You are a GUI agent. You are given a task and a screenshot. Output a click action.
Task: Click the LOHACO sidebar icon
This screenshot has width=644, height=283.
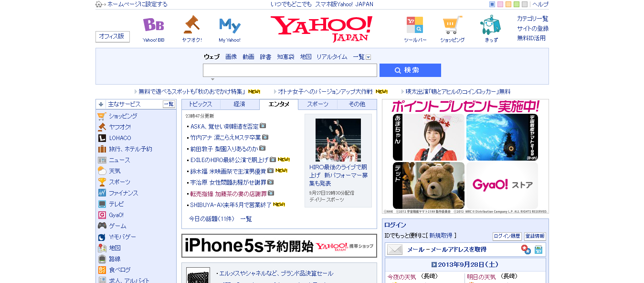pos(102,138)
